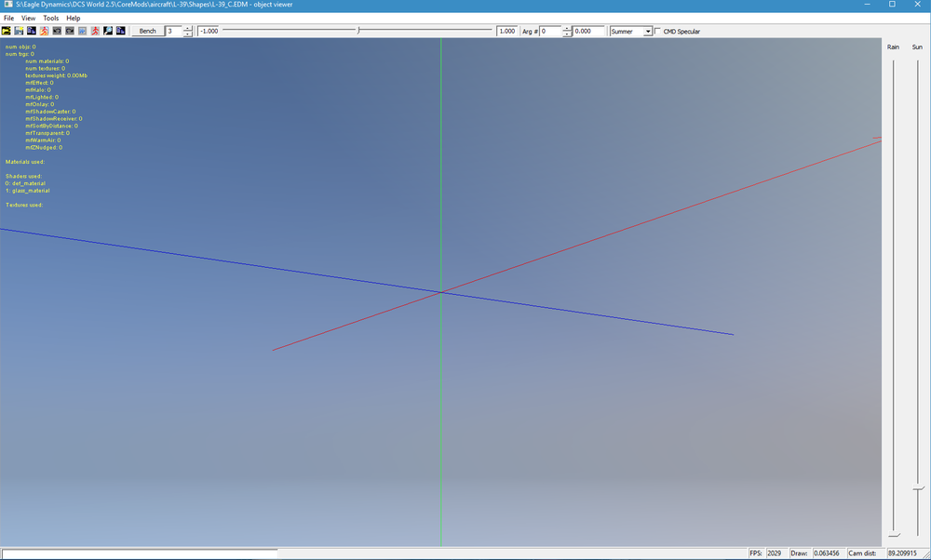Click the application icon in title bar
Viewport: 931px width, 560px height.
pos(8,4)
